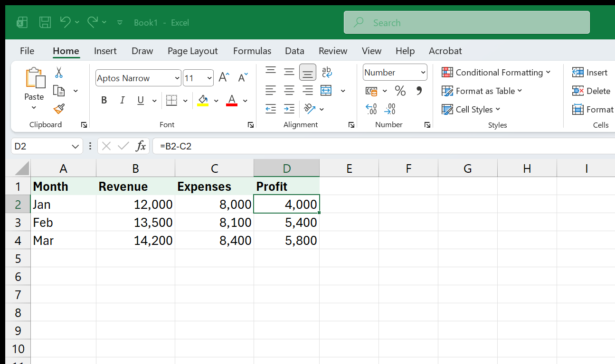Screen dimensions: 615x364
Task: Expand the underline style arrow
Action: coord(154,101)
